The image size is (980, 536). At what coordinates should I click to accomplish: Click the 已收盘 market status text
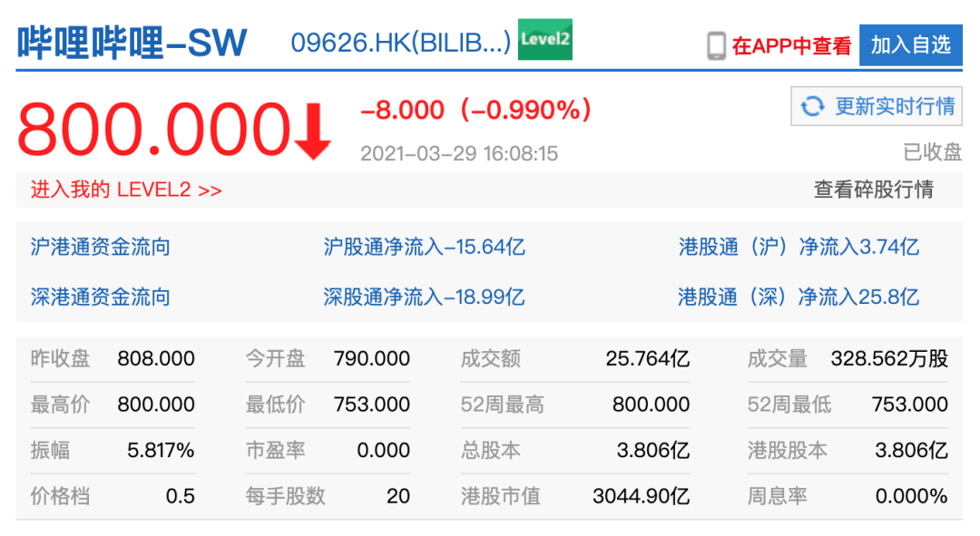pyautogui.click(x=933, y=151)
